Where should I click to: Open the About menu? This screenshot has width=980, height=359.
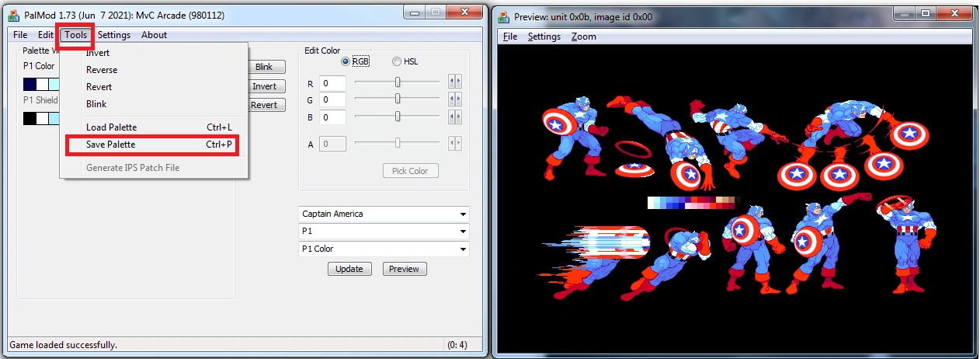(154, 35)
